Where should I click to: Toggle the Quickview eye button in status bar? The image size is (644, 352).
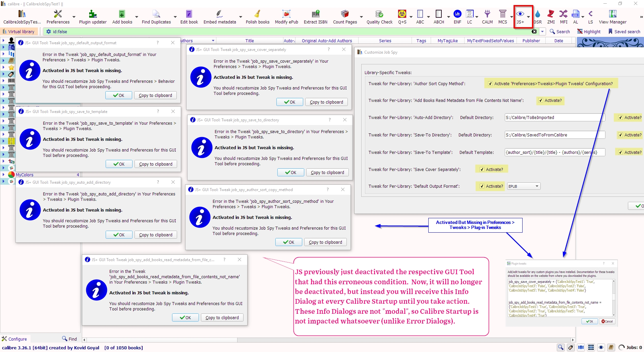tap(601, 347)
